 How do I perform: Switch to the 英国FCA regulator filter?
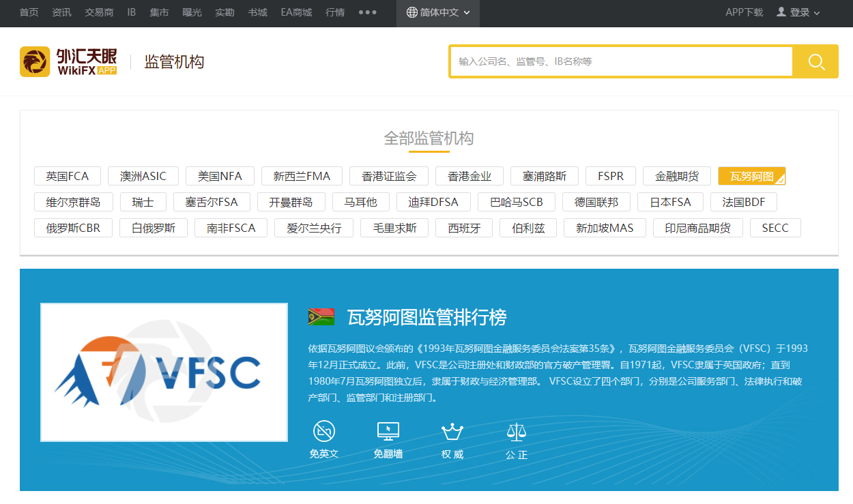coord(67,175)
